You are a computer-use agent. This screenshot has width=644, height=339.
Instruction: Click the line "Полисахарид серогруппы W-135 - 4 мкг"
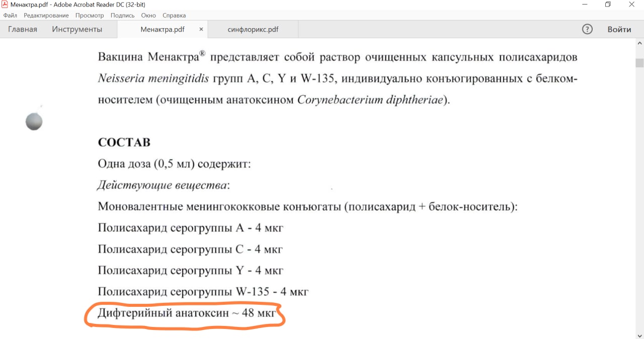tap(203, 292)
